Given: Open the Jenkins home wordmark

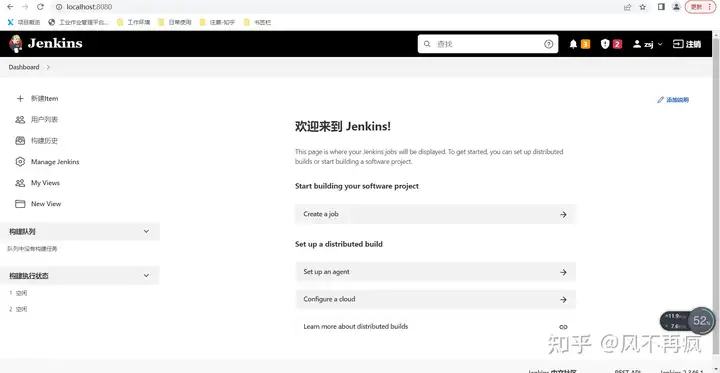Looking at the screenshot, I should (55, 44).
